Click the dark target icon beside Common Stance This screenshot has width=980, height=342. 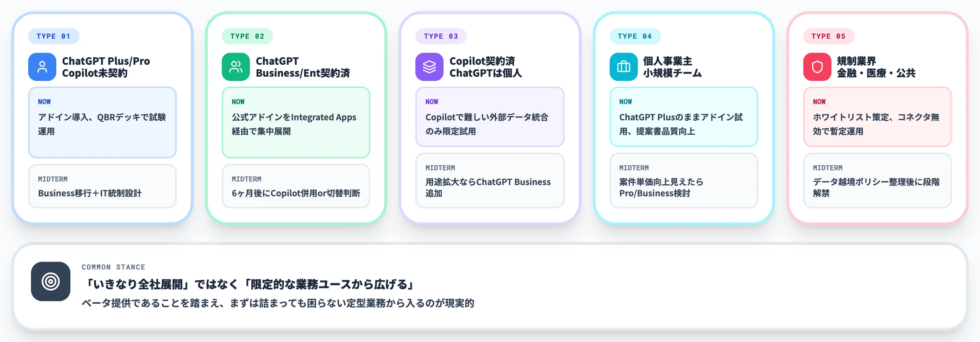[51, 281]
